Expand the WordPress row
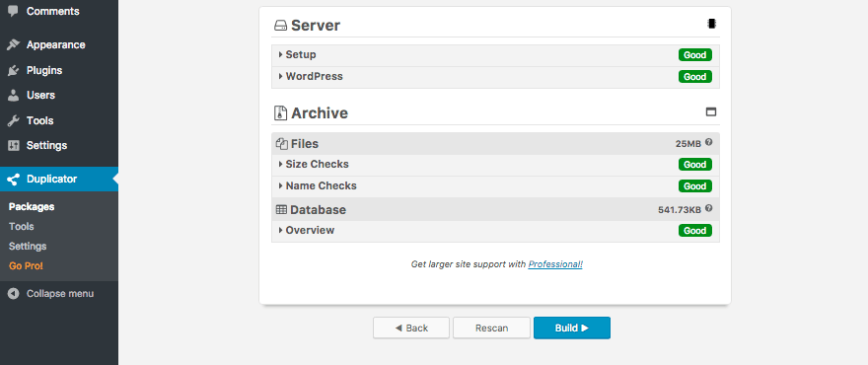The width and height of the screenshot is (868, 365). [x=495, y=76]
